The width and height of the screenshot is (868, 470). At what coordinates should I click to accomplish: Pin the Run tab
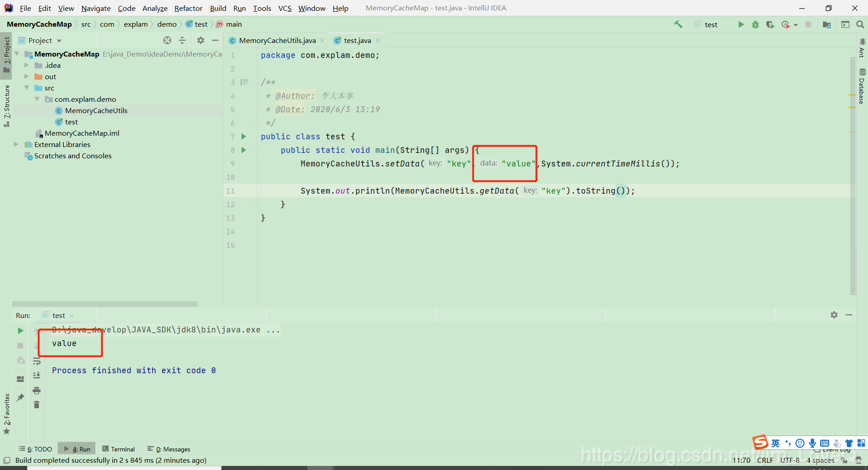[x=20, y=397]
